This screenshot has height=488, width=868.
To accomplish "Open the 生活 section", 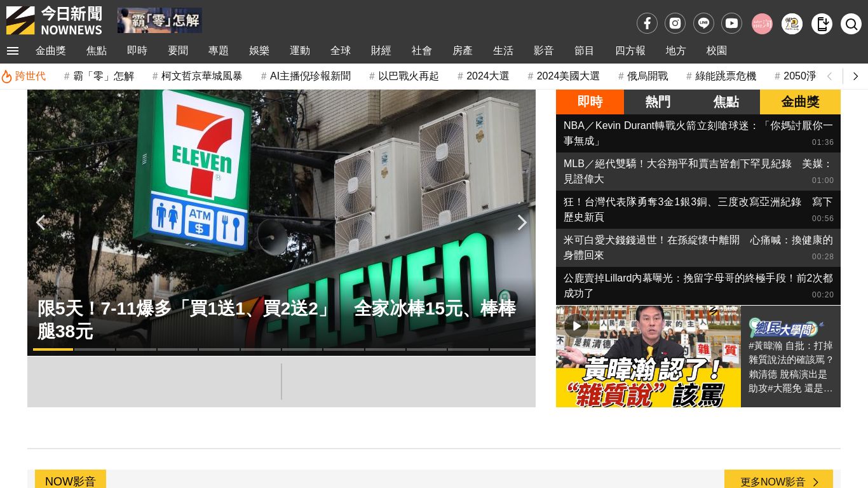I will (503, 51).
